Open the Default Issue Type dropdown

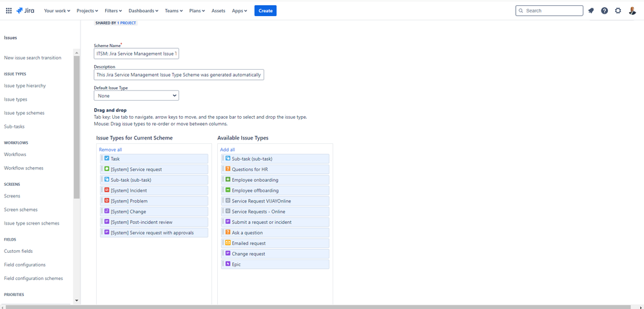pyautogui.click(x=137, y=95)
